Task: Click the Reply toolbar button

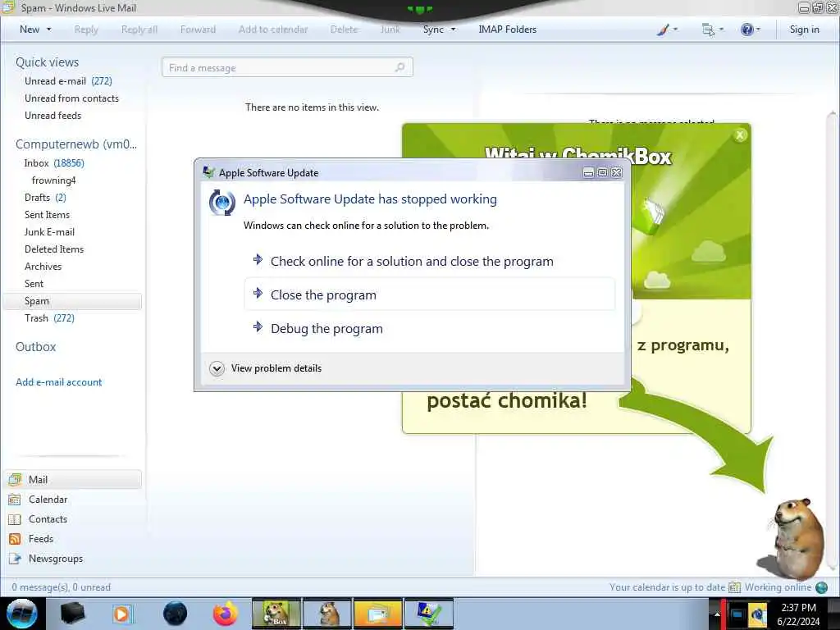Action: [x=86, y=30]
